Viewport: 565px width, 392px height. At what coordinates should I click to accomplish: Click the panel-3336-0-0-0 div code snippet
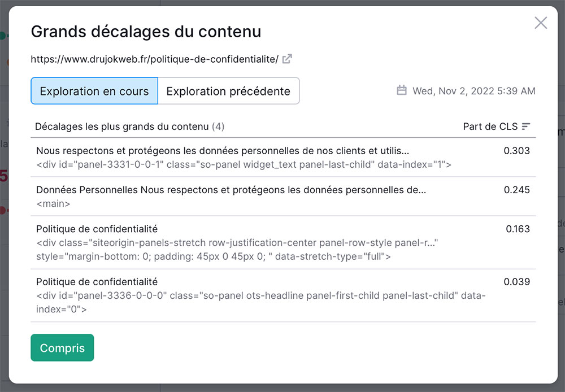[261, 302]
